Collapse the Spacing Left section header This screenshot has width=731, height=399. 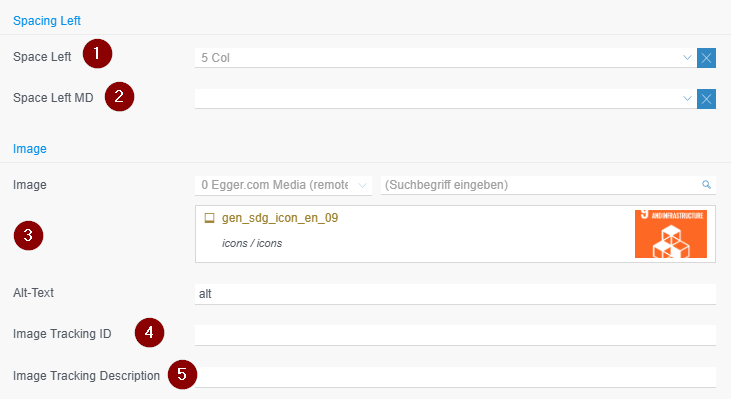(47, 21)
